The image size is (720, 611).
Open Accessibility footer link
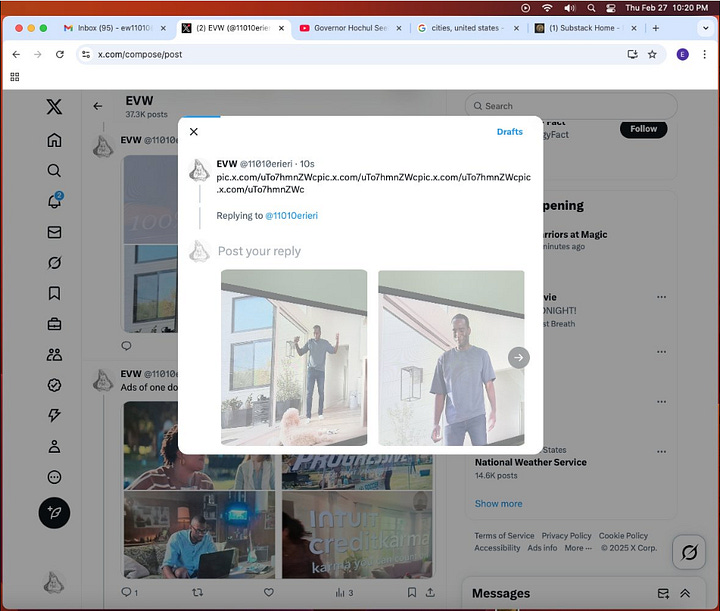497,548
